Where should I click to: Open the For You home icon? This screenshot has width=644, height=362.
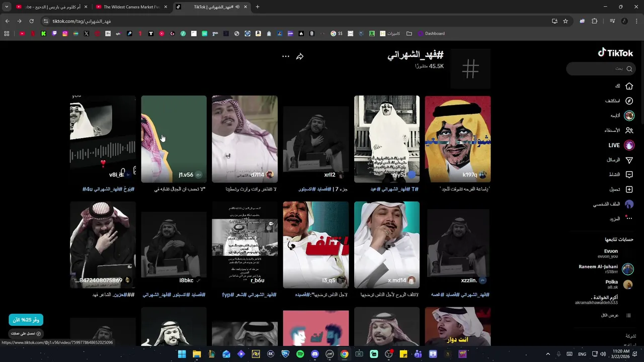[x=629, y=86]
